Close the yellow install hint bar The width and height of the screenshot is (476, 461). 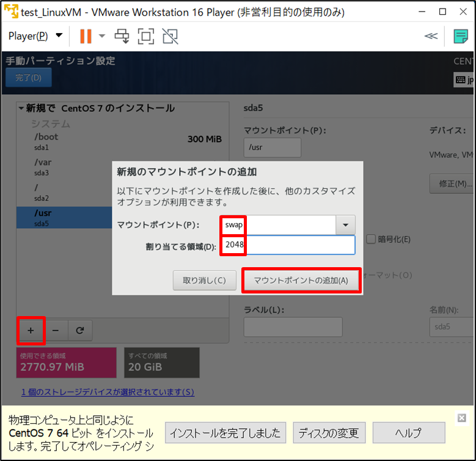[462, 418]
